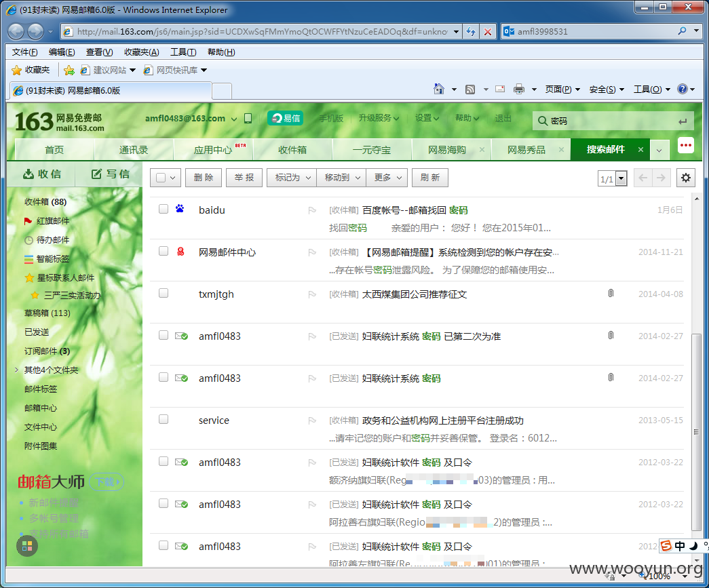Open mail list settings gear icon
The image size is (709, 588).
coord(686,178)
